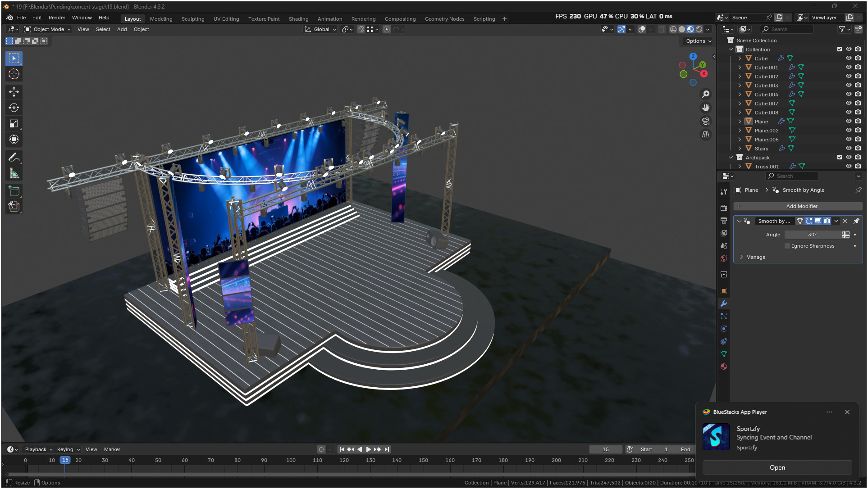Image resolution: width=868 pixels, height=489 pixels.
Task: Switch to the Shading workspace tab
Action: point(298,19)
